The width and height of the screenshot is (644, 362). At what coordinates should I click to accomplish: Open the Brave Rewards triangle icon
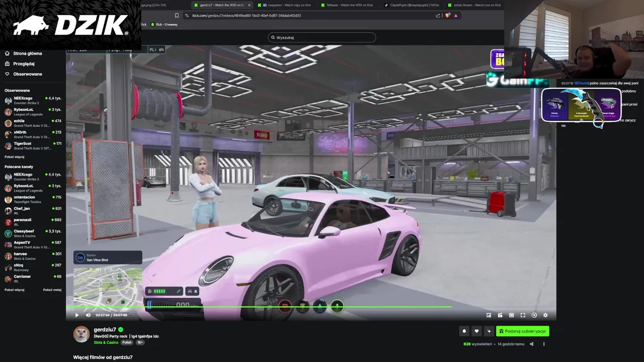(x=456, y=16)
